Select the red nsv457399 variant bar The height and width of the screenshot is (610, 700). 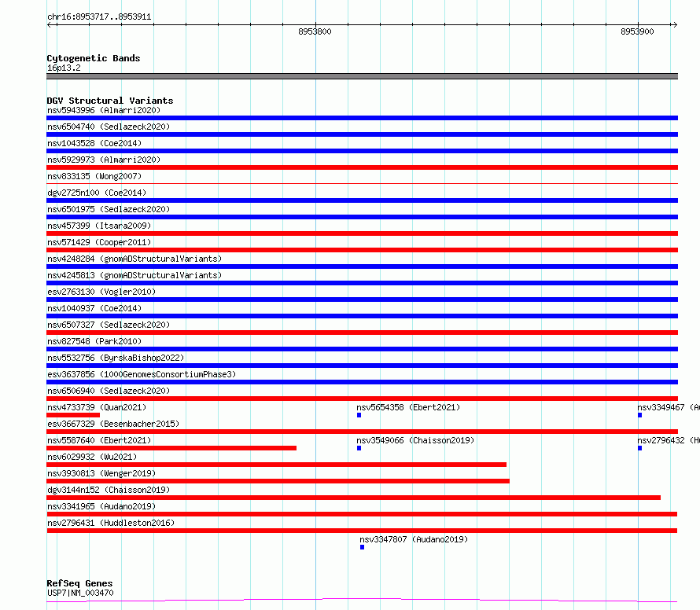pyautogui.click(x=362, y=233)
